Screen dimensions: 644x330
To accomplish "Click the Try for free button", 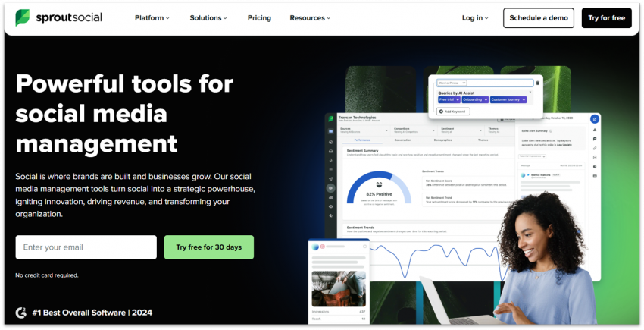I will [606, 18].
